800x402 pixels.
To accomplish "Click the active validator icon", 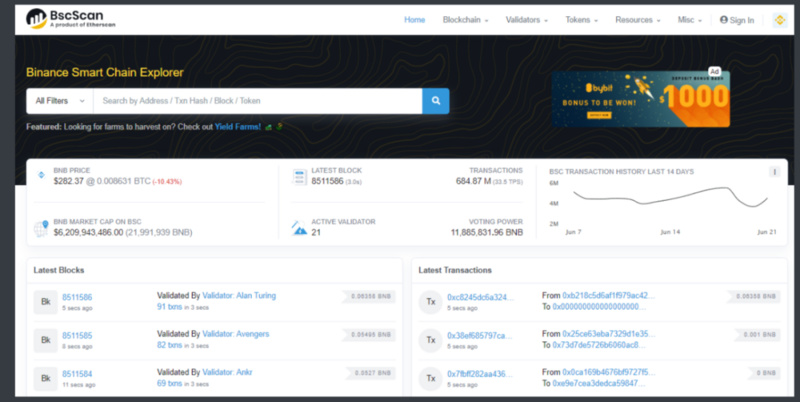I will click(299, 228).
